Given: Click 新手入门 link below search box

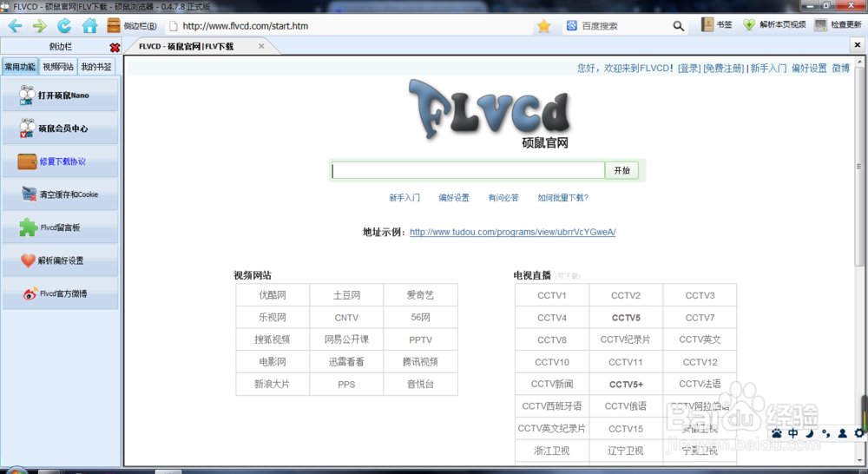Looking at the screenshot, I should click(404, 198).
